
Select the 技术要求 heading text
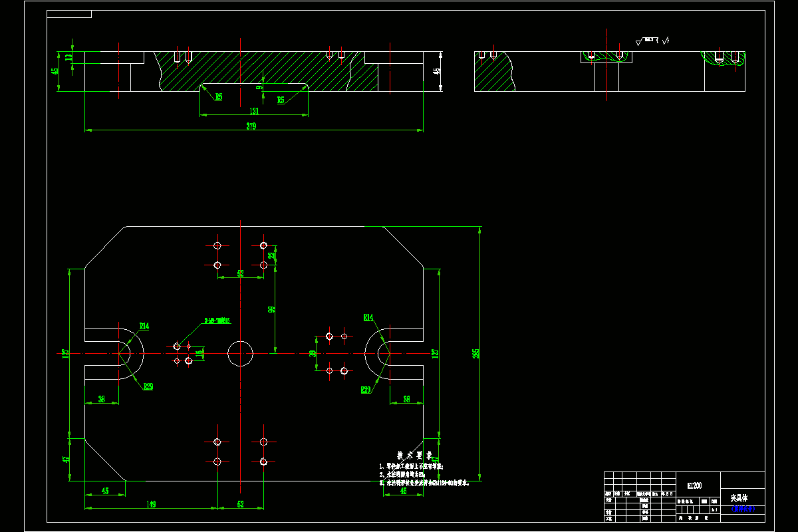[415, 456]
